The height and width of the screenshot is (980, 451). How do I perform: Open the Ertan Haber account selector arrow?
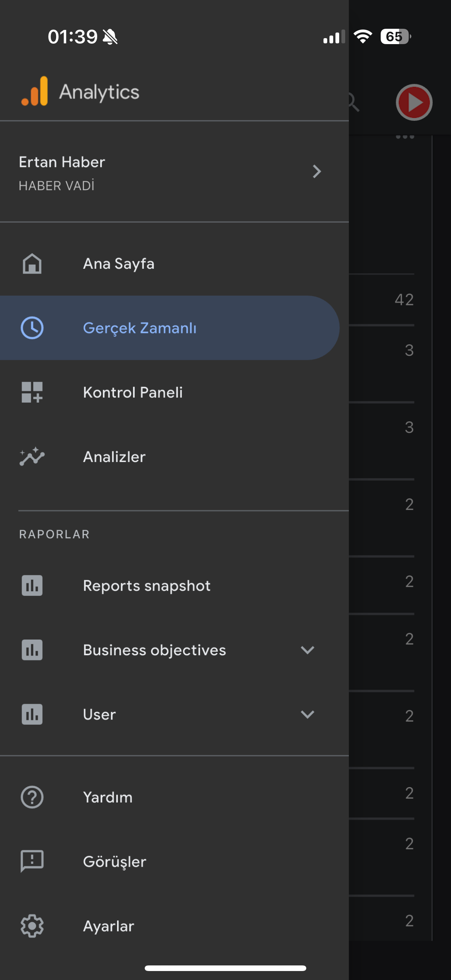pos(317,171)
